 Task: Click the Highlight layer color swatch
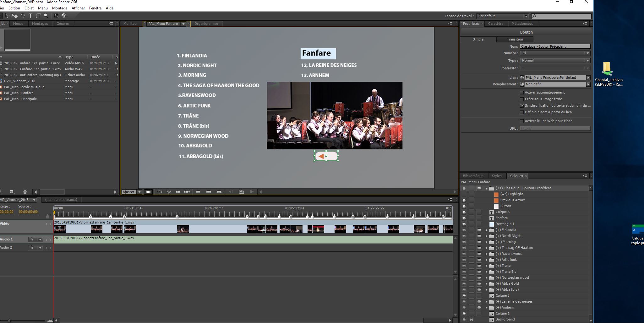496,194
